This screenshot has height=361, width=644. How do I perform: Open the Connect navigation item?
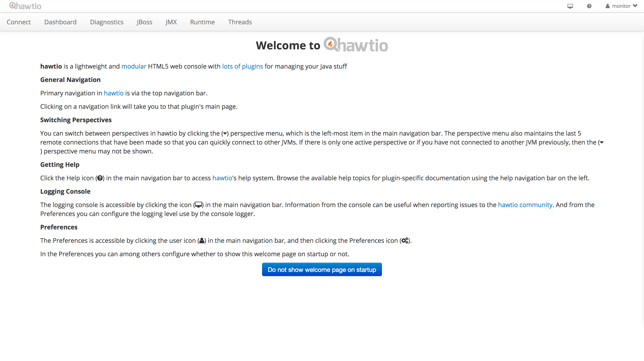pyautogui.click(x=19, y=22)
